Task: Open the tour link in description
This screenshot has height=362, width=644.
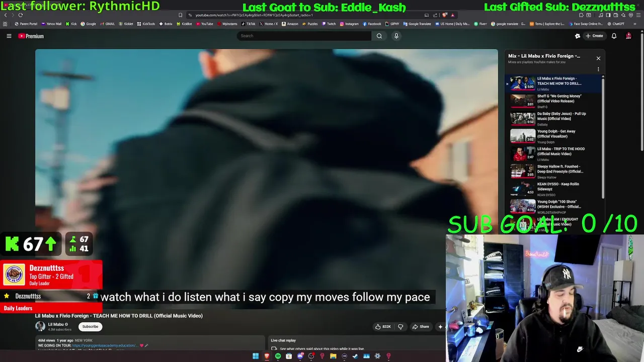Action: 104,345
